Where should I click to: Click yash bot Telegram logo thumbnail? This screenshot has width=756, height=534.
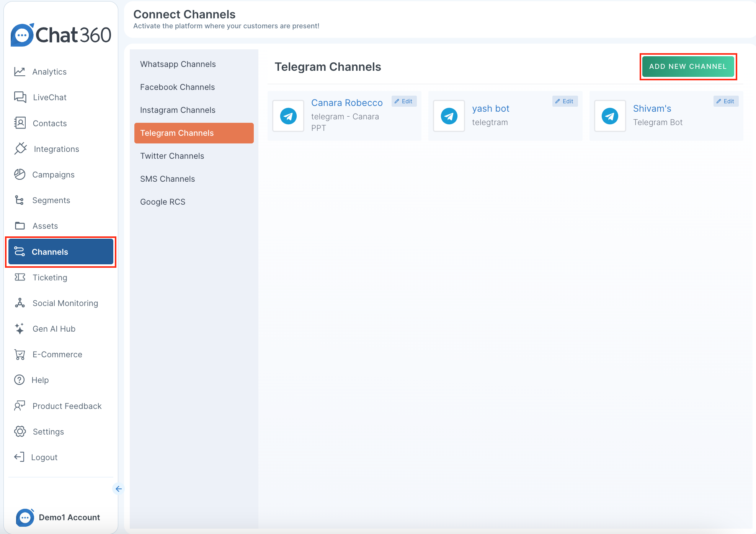(449, 116)
